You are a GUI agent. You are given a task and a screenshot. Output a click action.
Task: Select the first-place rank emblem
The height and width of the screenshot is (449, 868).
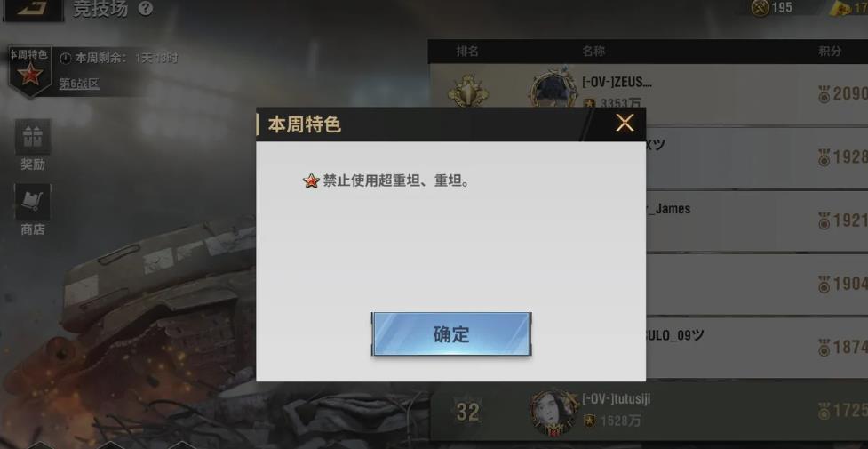(x=468, y=91)
